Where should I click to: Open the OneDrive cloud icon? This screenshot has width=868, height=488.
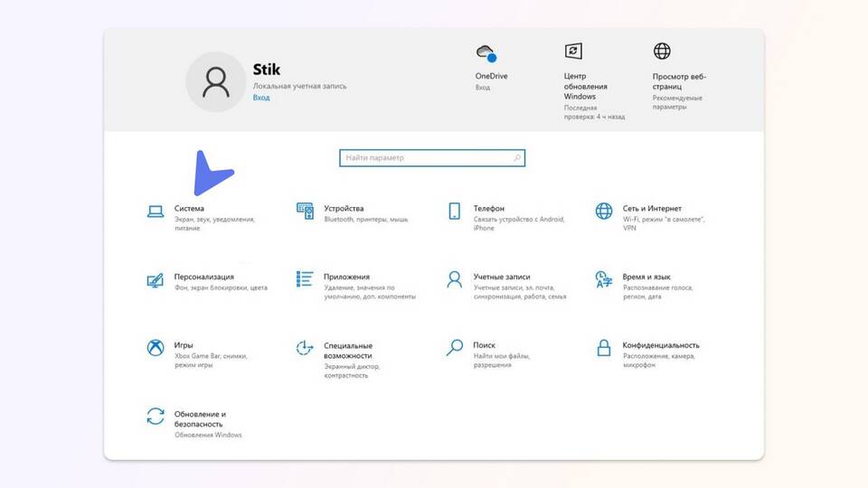pos(486,52)
